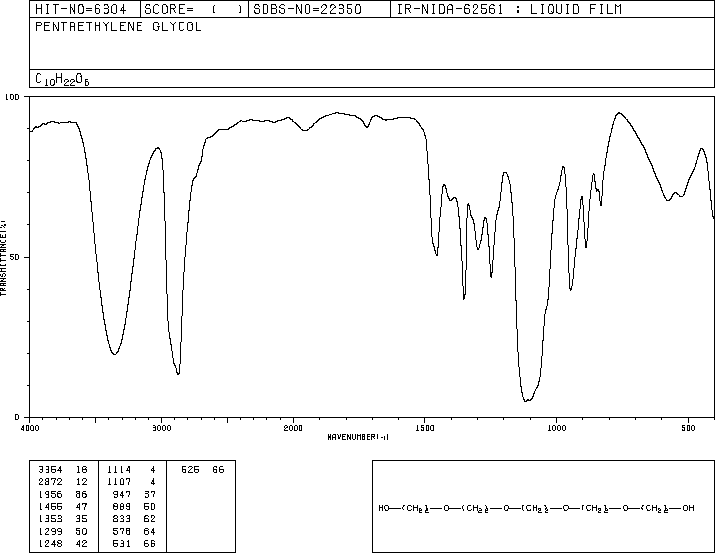Viewport: 715px width, 553px height.
Task: Select the 947 peak table entry
Action: point(134,494)
